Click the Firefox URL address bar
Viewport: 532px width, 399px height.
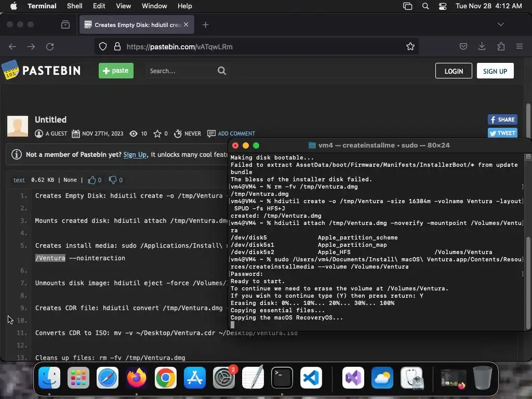(x=256, y=46)
